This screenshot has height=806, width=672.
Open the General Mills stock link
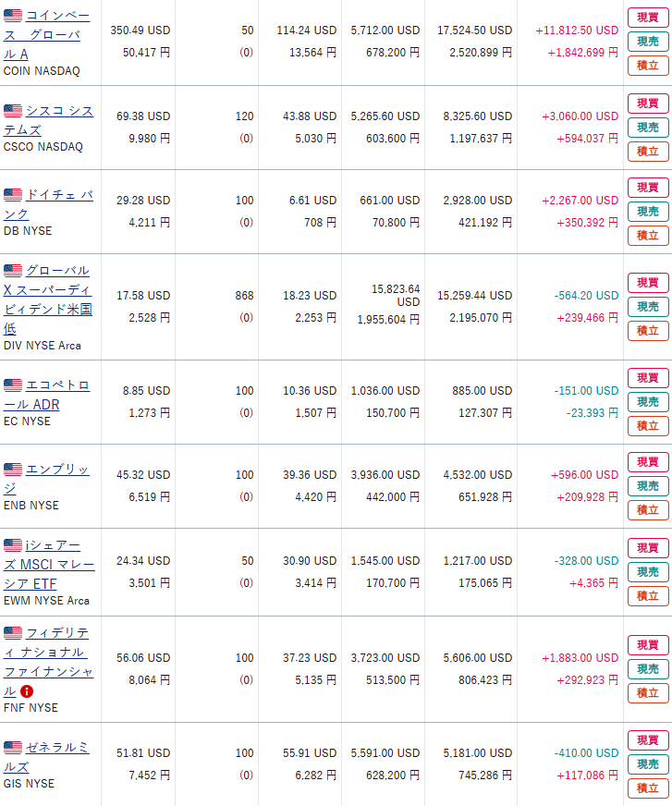[46, 757]
